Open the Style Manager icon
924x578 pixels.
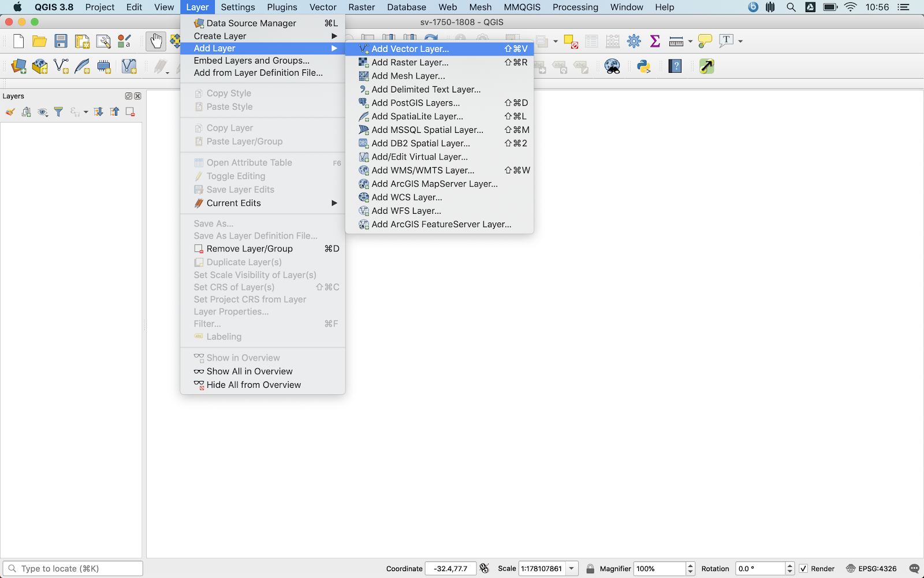click(124, 41)
